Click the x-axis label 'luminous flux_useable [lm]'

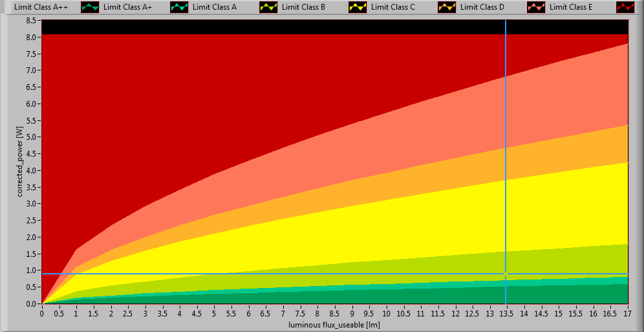point(334,324)
